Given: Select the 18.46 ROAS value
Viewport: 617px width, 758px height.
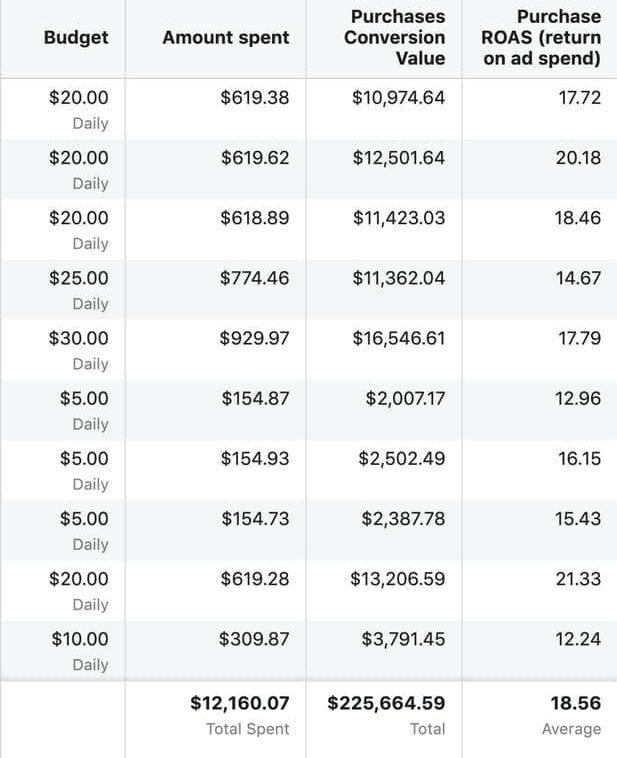Looking at the screenshot, I should [x=578, y=218].
